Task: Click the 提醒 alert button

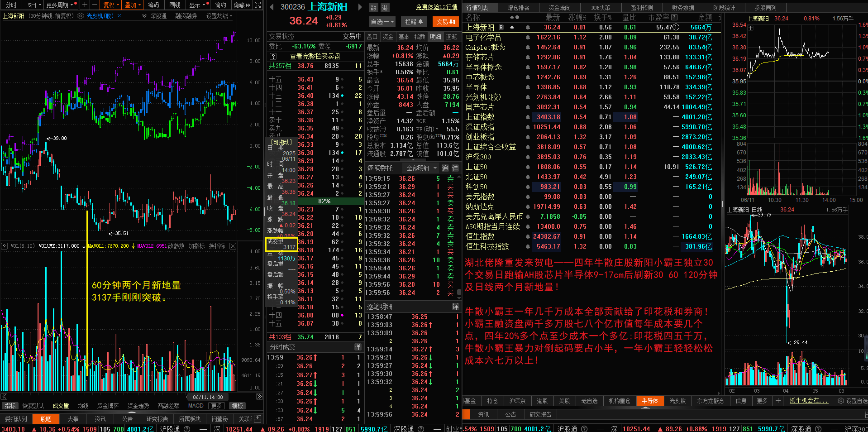Action: [x=414, y=21]
